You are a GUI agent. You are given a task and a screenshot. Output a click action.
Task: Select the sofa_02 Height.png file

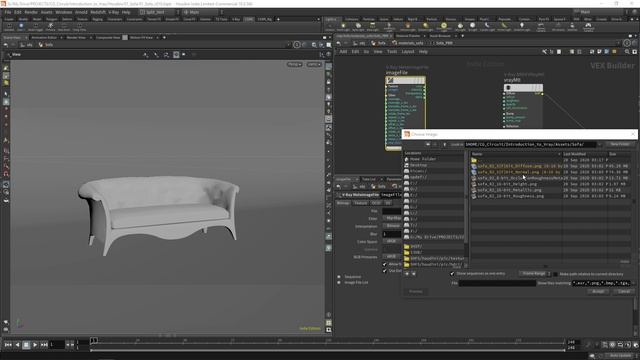507,184
